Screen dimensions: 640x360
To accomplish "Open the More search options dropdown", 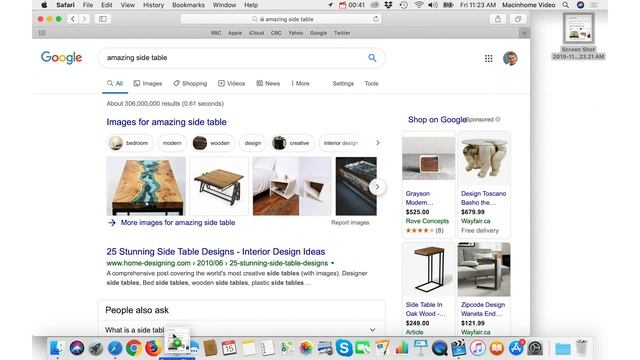I will (x=300, y=84).
